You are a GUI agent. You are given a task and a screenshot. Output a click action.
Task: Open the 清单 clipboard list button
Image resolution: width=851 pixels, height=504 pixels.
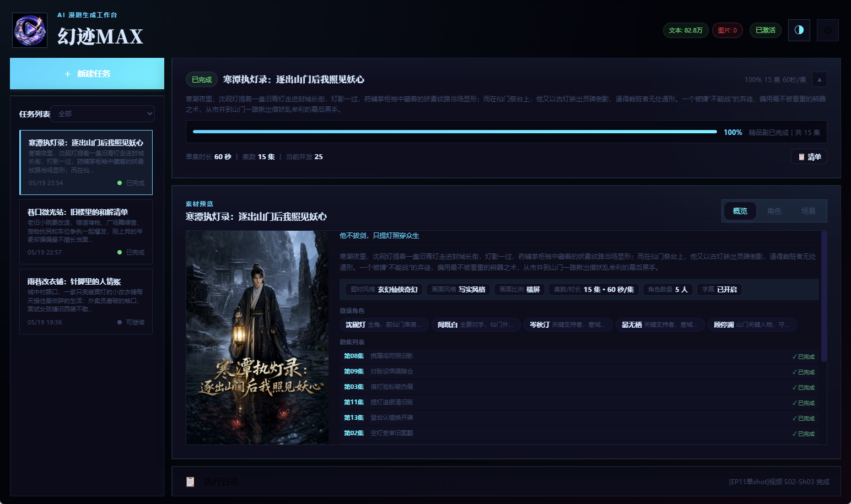(809, 157)
